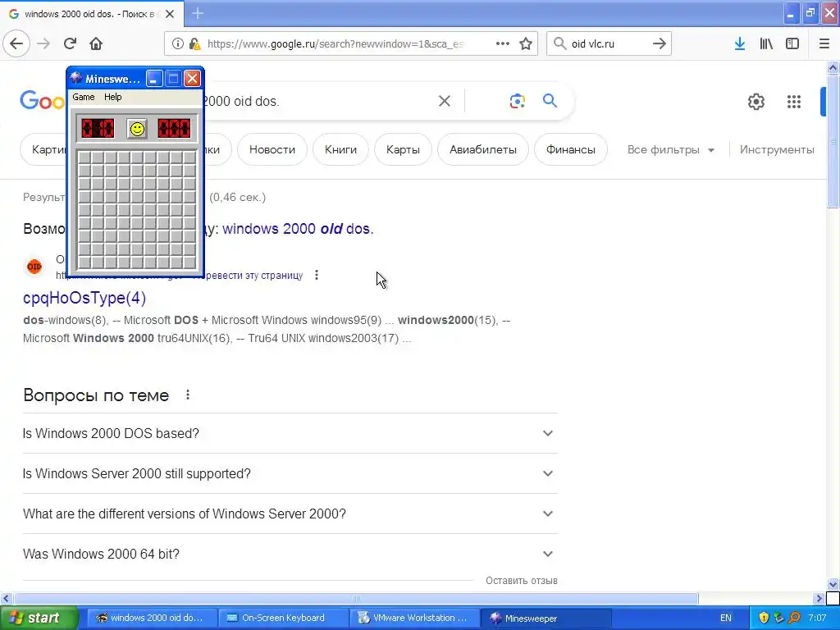Open options dots beside Вопросы по теме
The height and width of the screenshot is (630, 840).
click(188, 395)
